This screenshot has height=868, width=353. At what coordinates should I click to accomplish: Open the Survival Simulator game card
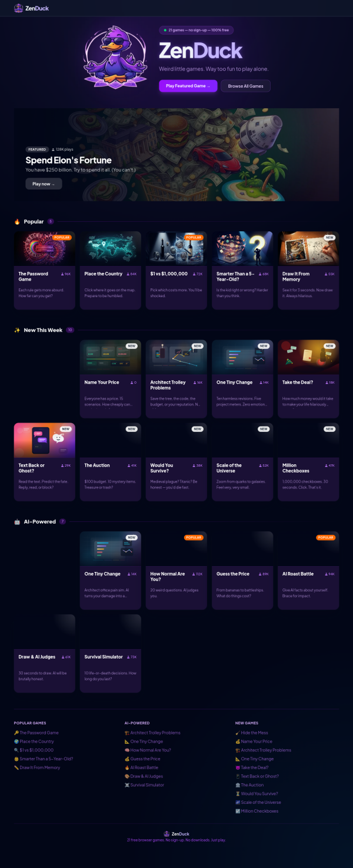pyautogui.click(x=111, y=653)
